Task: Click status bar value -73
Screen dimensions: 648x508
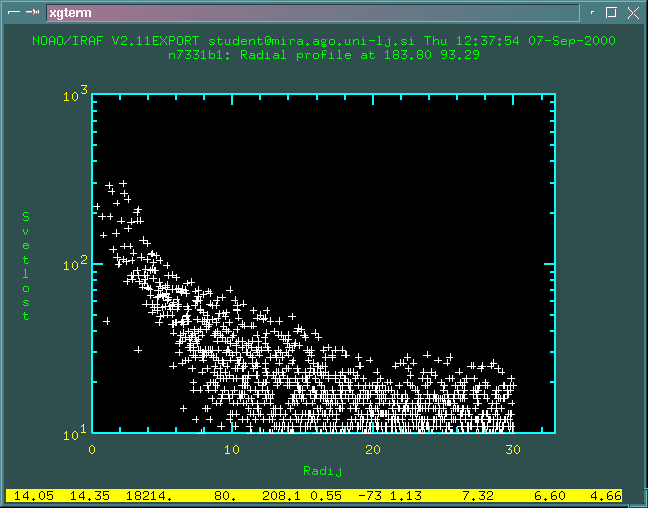Action: pos(370,496)
